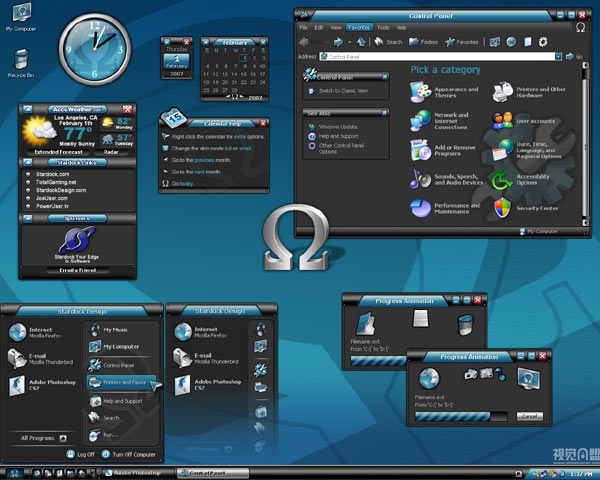Click Extended Forecast in weather widget
The image size is (600, 480).
coord(59,152)
